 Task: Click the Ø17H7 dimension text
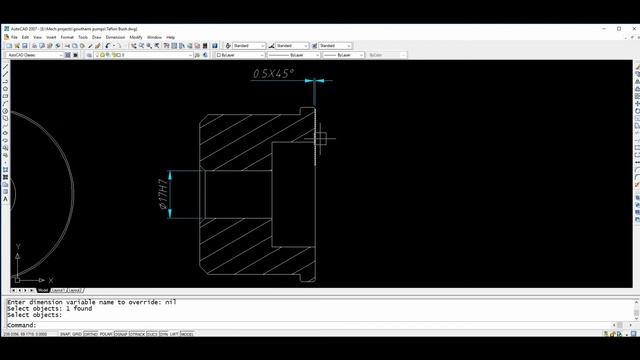point(163,194)
